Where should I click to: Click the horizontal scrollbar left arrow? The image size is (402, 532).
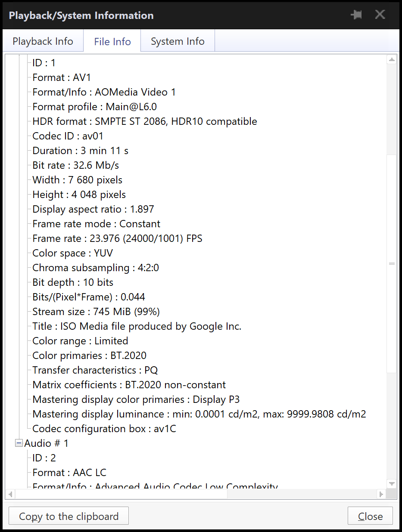10,494
